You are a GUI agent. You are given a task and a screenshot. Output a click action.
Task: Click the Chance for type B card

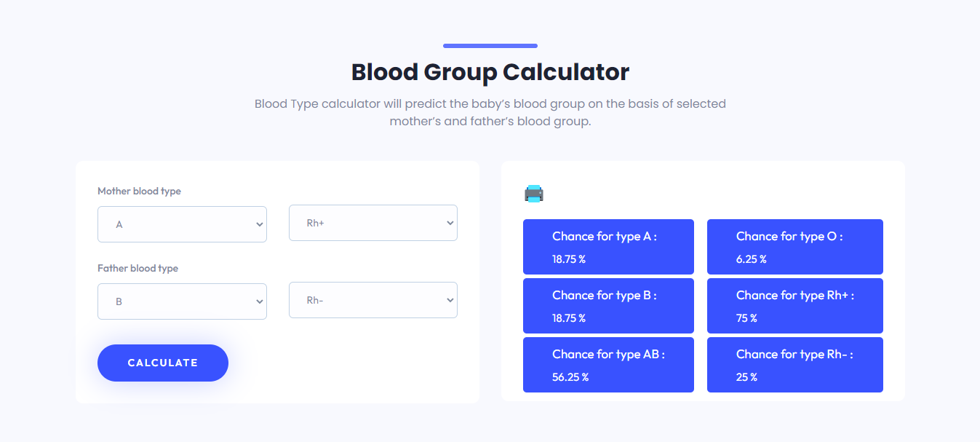tap(608, 306)
